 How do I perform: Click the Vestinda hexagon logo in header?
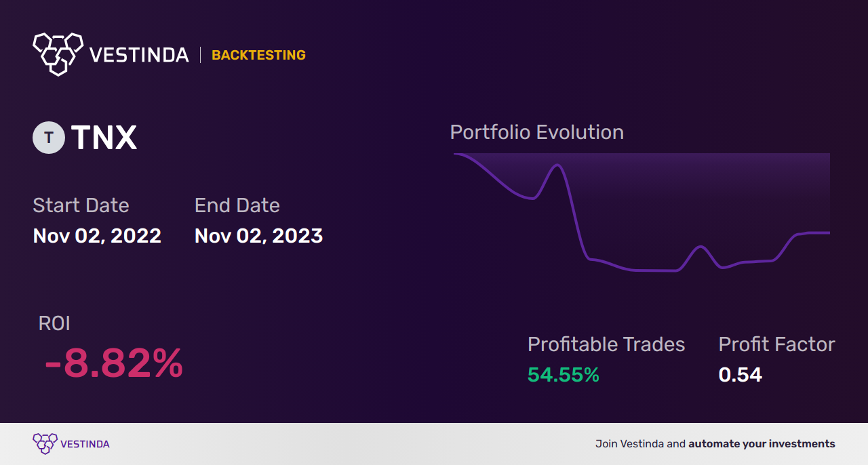click(x=58, y=53)
